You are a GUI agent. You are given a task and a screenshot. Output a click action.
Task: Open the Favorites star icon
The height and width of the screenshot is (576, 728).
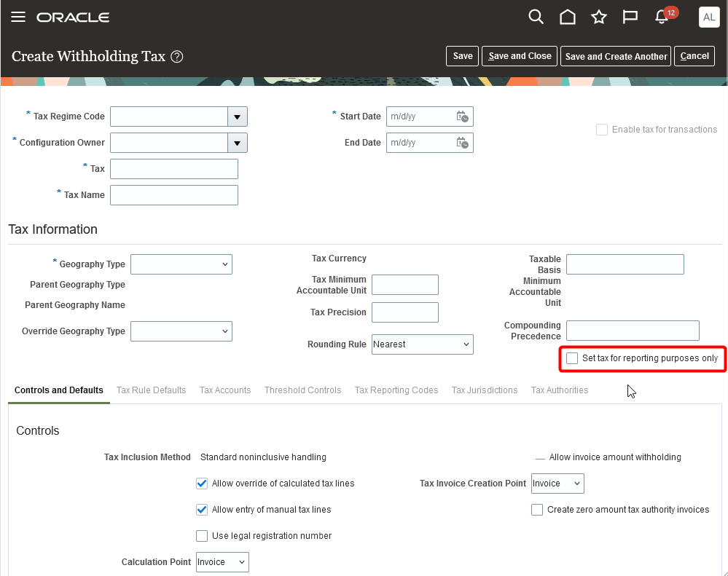[x=599, y=16]
